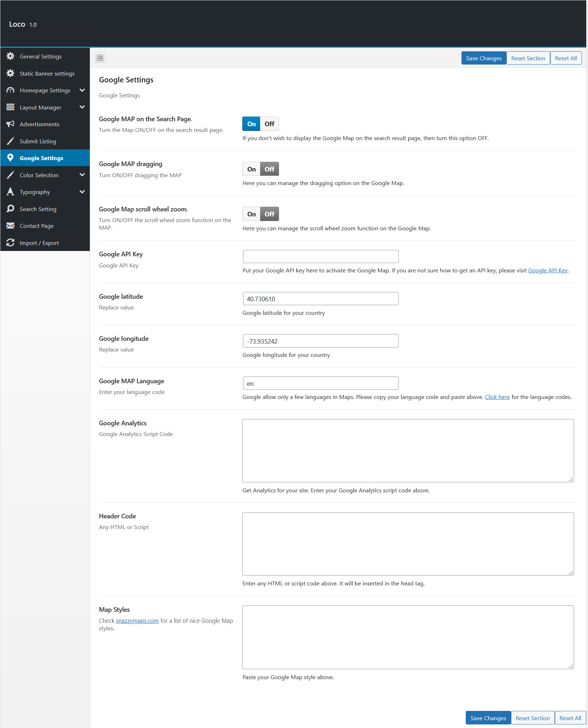The width and height of the screenshot is (588, 728).
Task: Click the Advertisements megaphone icon
Action: (10, 124)
